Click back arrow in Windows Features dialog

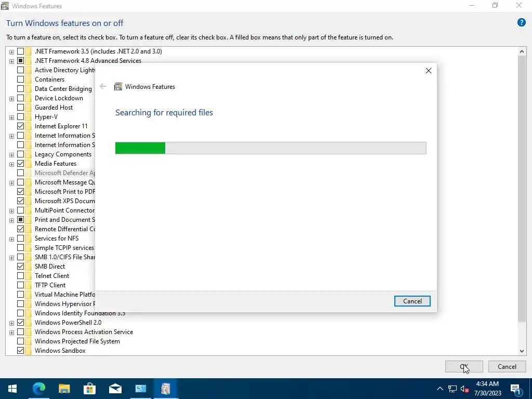pos(103,87)
